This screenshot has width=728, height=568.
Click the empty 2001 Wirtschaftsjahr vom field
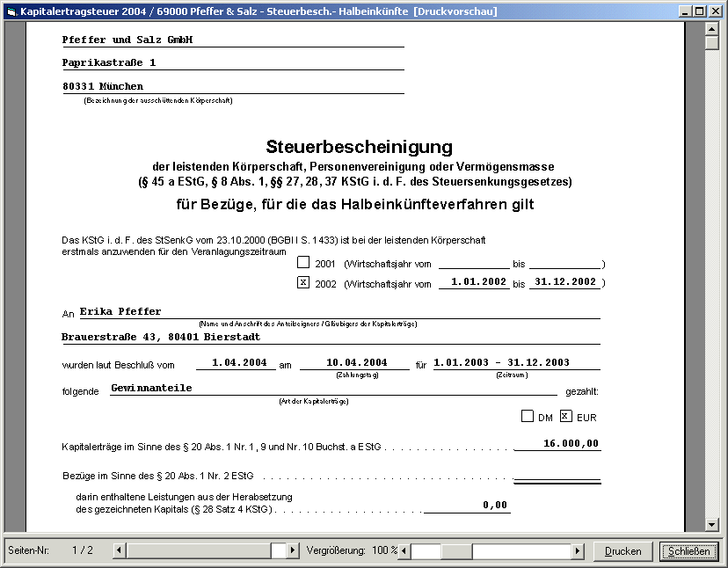coord(474,263)
